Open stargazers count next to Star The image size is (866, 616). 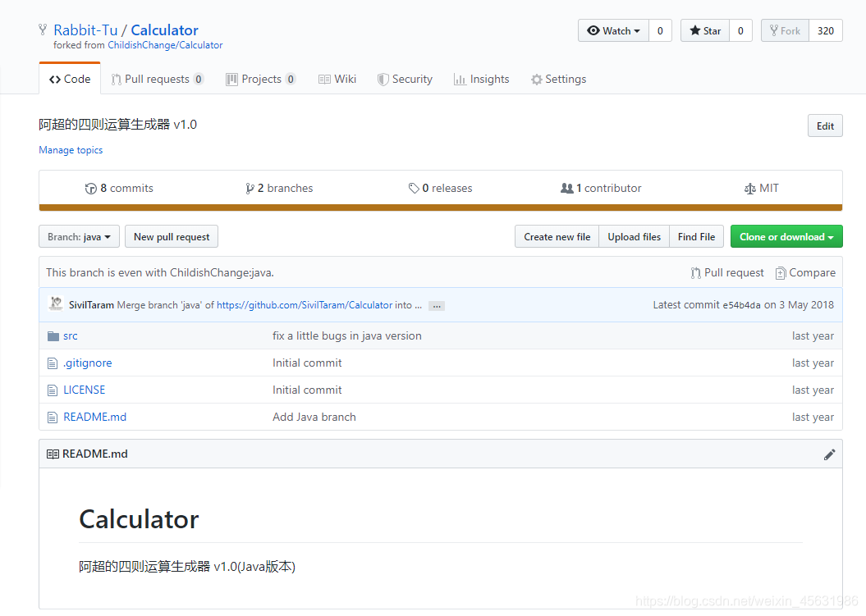tap(740, 31)
